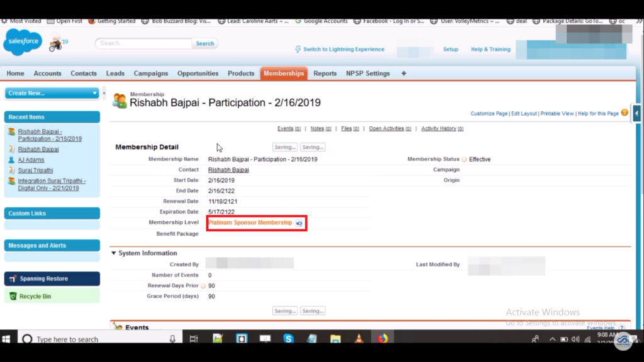This screenshot has height=362, width=644.
Task: Click the Membership Status help bubble icon
Action: pos(464,160)
